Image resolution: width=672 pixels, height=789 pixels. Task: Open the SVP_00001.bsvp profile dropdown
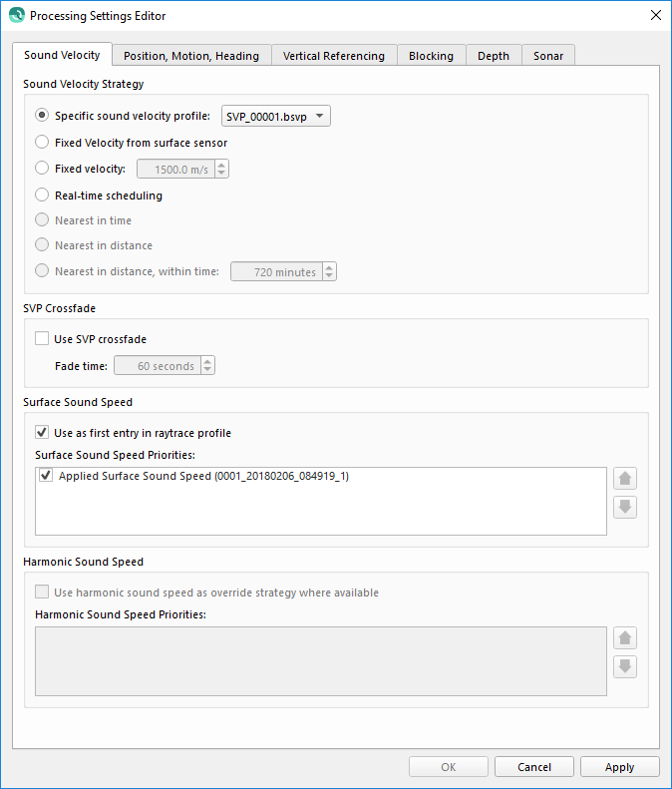(x=275, y=117)
